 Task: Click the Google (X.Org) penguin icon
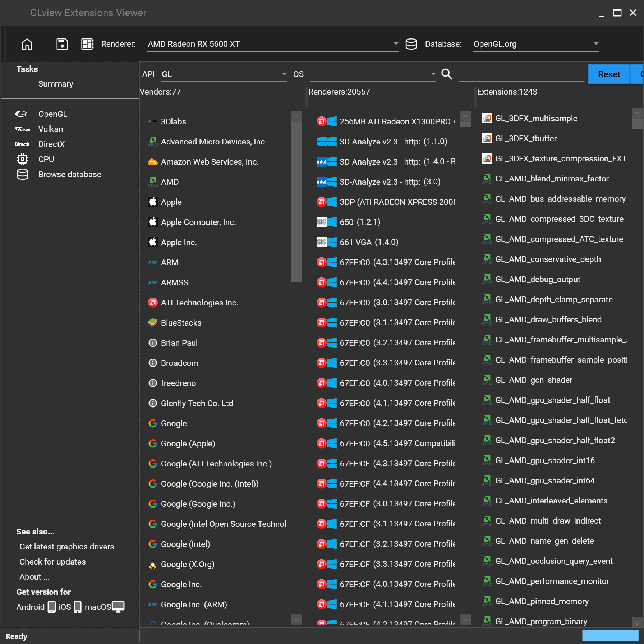pos(153,564)
